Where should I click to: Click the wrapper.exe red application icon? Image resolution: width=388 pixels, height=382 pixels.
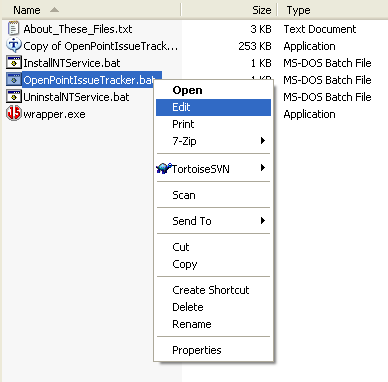click(14, 113)
